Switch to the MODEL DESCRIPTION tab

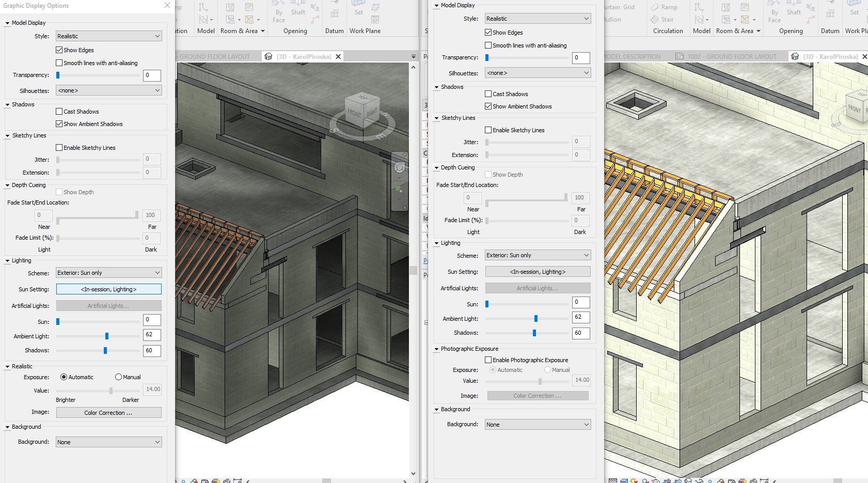tap(633, 57)
